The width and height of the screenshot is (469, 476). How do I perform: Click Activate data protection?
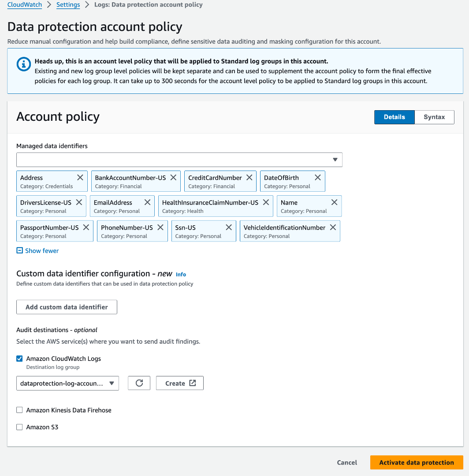pos(416,462)
